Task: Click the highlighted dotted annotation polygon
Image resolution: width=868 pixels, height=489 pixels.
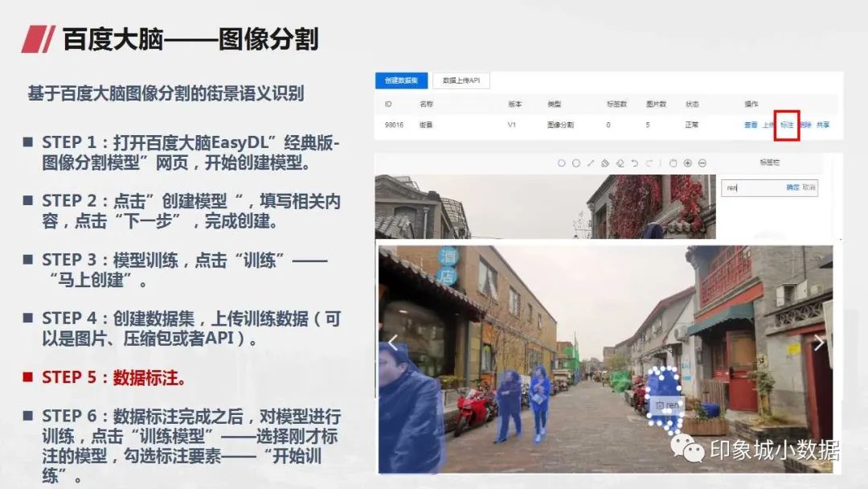Action: 665,399
